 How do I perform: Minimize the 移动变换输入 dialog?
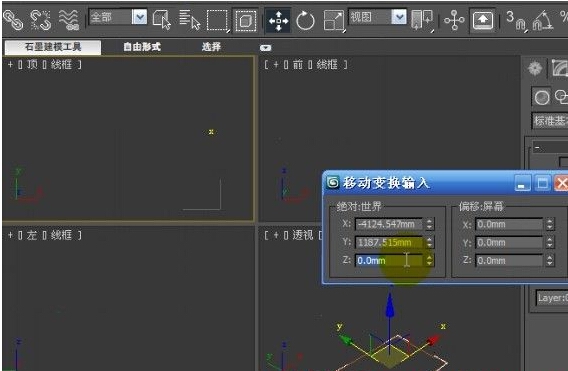(x=523, y=183)
